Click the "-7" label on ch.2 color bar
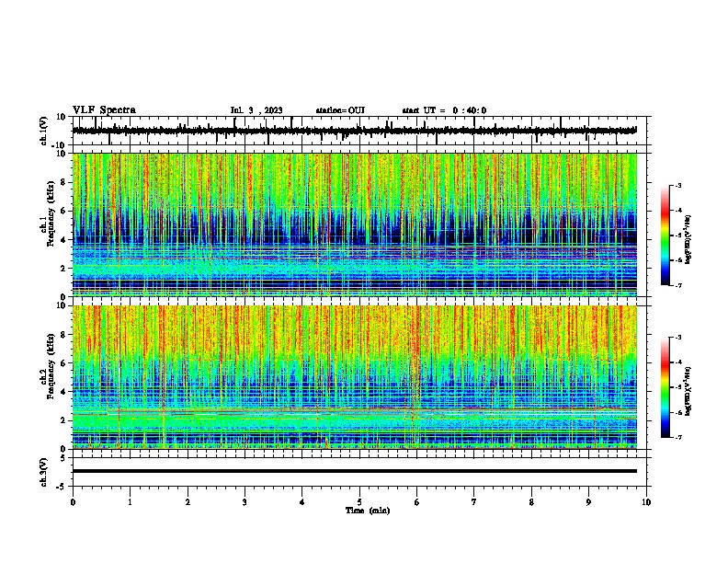Screen dimensions: 728x563 click(677, 437)
